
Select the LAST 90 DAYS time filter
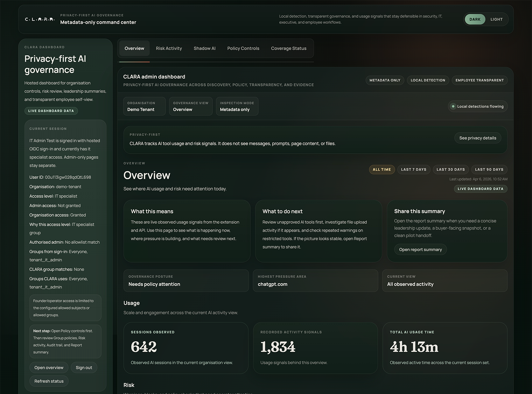[x=489, y=169]
